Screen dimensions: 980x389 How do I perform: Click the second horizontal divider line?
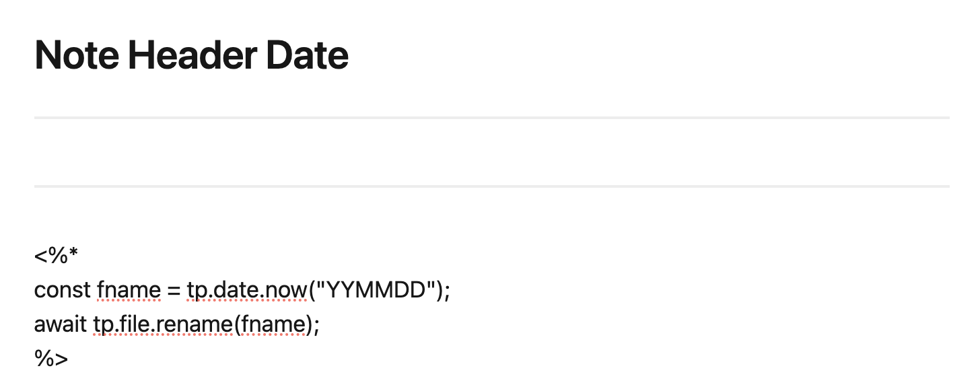click(491, 186)
